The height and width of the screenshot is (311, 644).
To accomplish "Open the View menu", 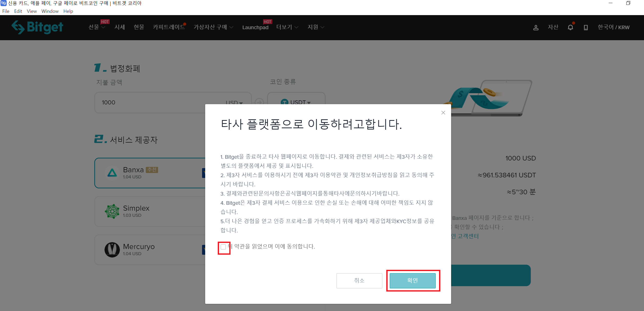I will (x=32, y=11).
